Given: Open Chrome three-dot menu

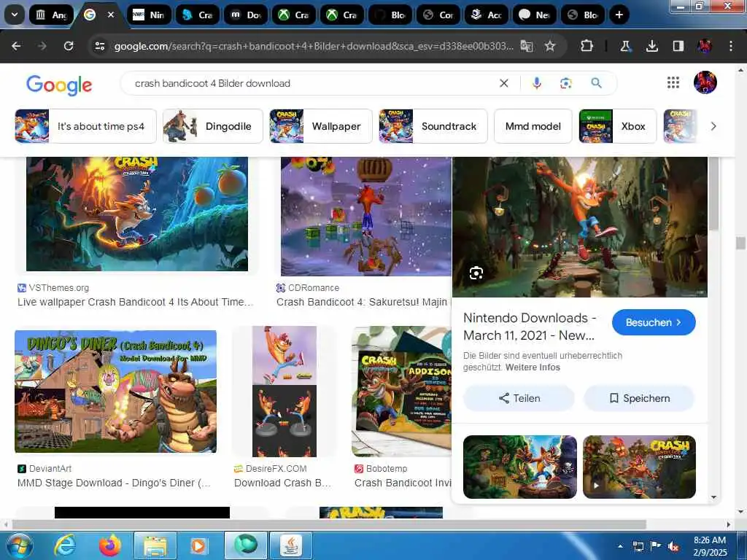Looking at the screenshot, I should (x=731, y=46).
